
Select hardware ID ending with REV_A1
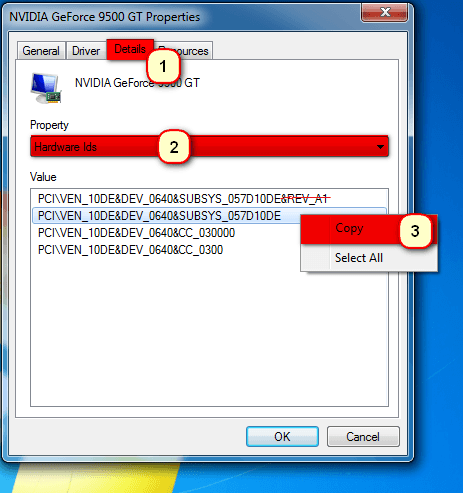184,199
